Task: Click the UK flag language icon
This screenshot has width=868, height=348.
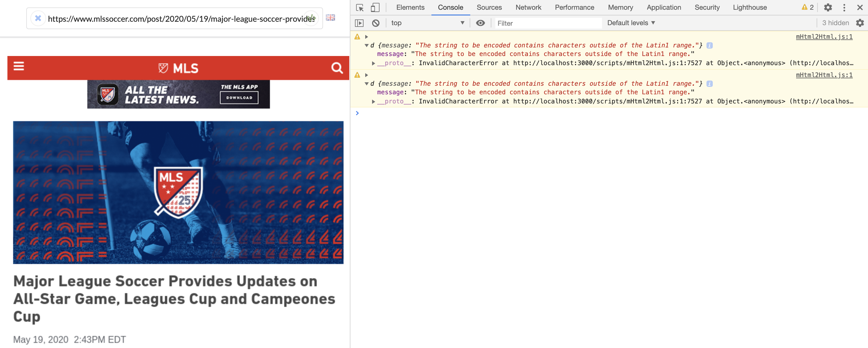Action: (x=330, y=17)
